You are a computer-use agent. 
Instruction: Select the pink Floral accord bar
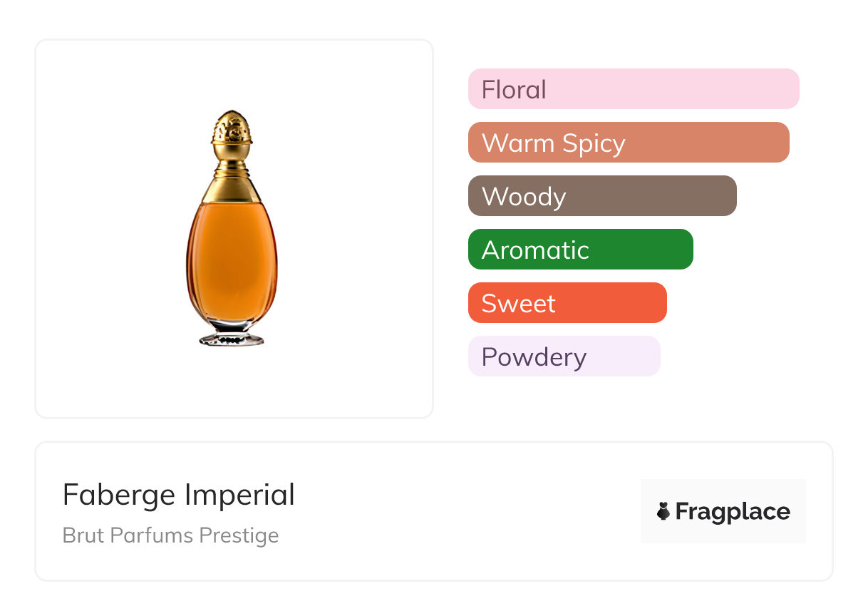click(x=634, y=89)
